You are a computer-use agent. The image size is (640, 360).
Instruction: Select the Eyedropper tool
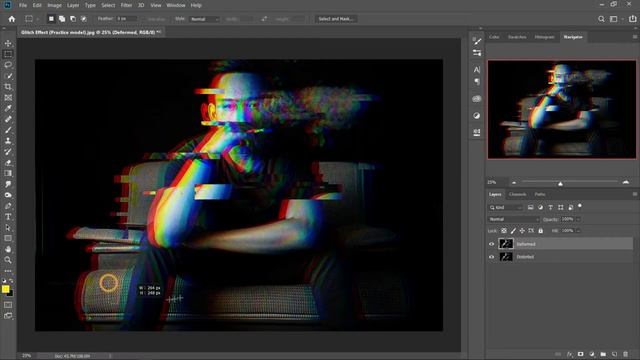tap(8, 108)
